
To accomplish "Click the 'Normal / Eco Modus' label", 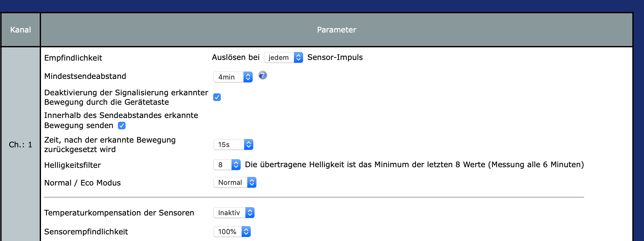I will tap(82, 183).
